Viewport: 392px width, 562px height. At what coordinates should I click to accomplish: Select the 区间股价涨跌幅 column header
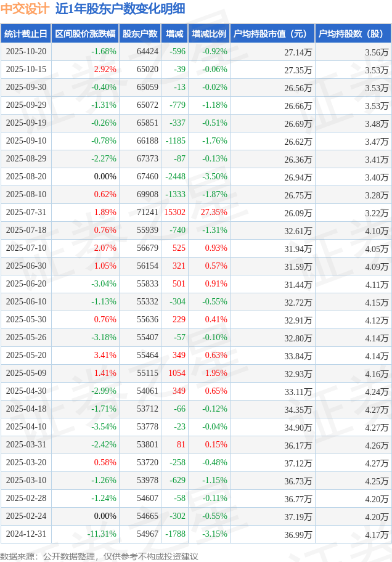click(85, 34)
